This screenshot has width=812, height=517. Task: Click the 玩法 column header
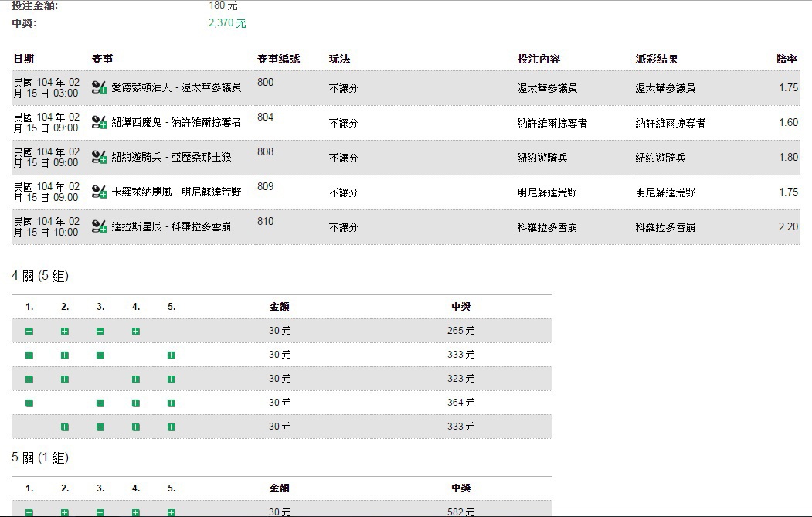(340, 59)
